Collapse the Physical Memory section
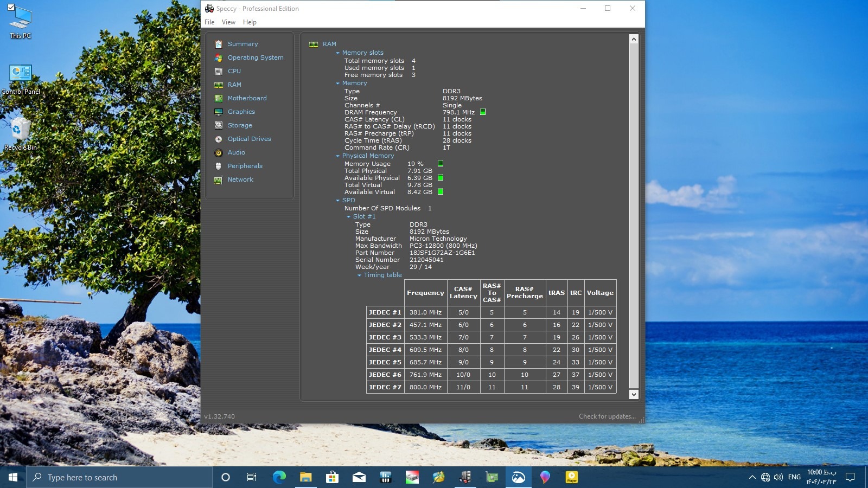 coord(337,156)
